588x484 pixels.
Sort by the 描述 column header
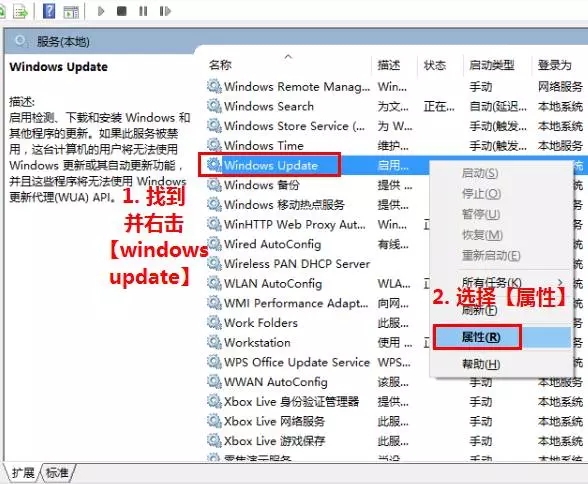coord(388,65)
